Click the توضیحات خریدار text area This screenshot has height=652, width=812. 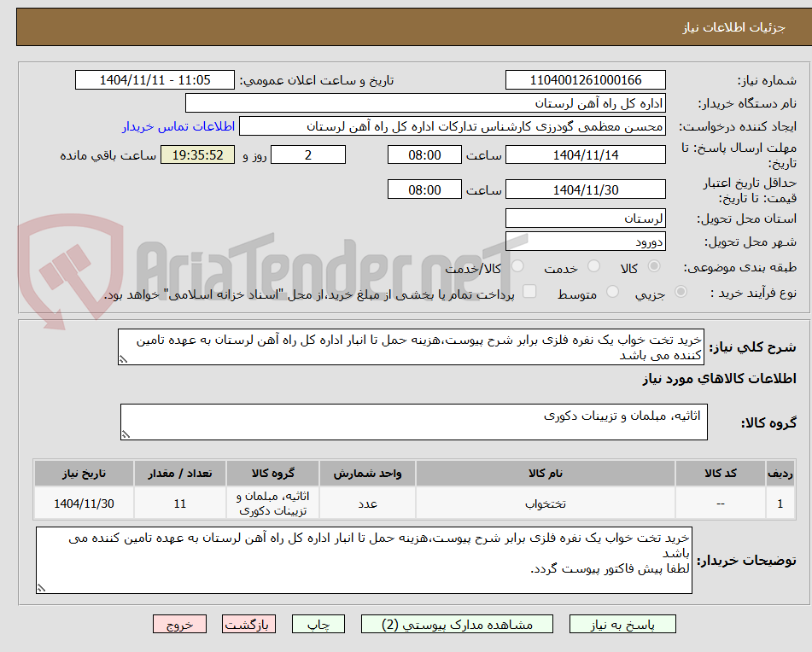tap(364, 561)
